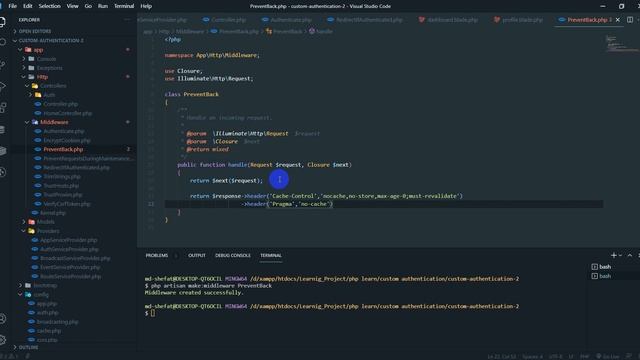Switch to the TERMINAL panel tab

[271, 256]
